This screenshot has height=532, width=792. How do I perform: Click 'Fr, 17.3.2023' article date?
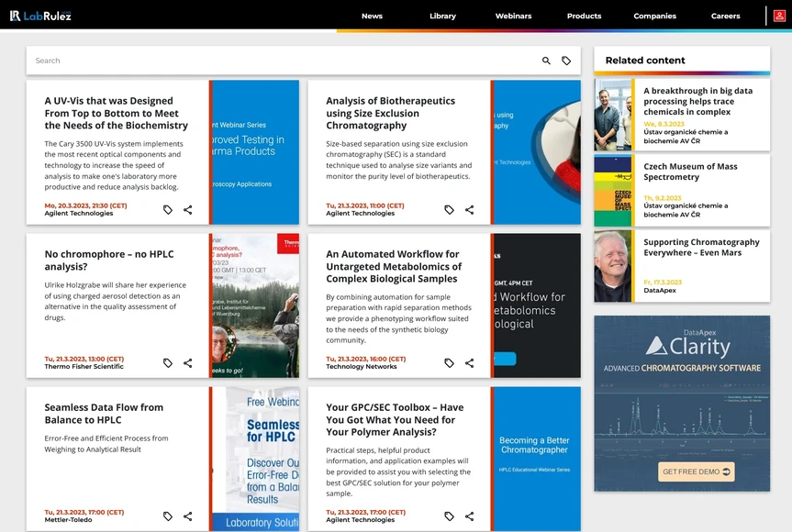point(663,283)
